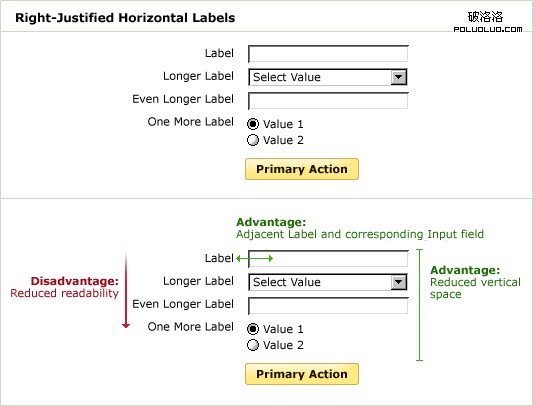Click the green horizontal double-arrow icon
Image resolution: width=533 pixels, height=406 pixels.
click(x=254, y=259)
